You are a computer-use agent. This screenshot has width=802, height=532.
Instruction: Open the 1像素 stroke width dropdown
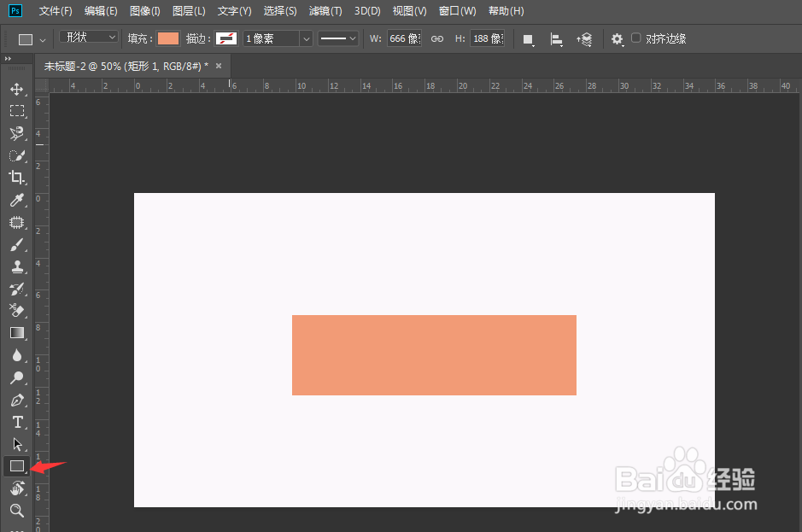point(304,38)
